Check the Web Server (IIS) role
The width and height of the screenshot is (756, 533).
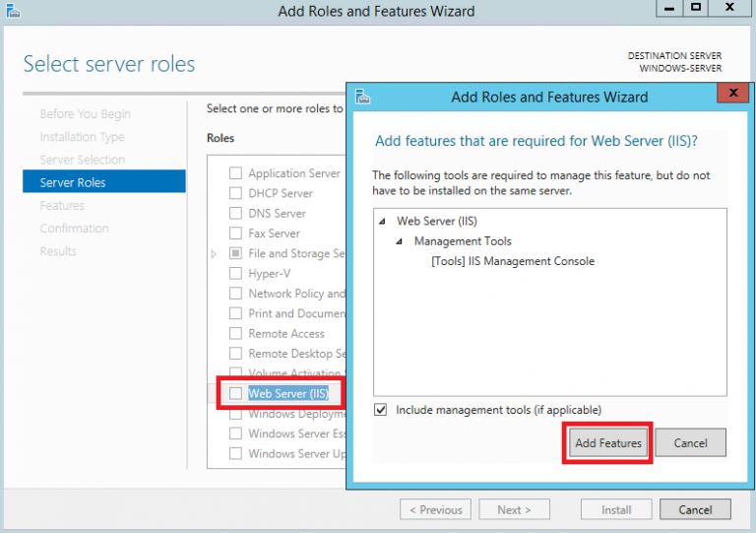click(235, 394)
